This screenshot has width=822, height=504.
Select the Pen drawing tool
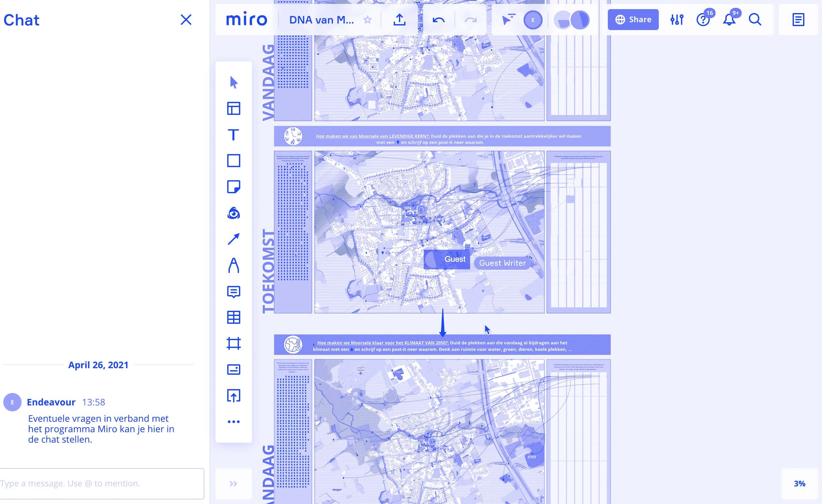pos(233,265)
